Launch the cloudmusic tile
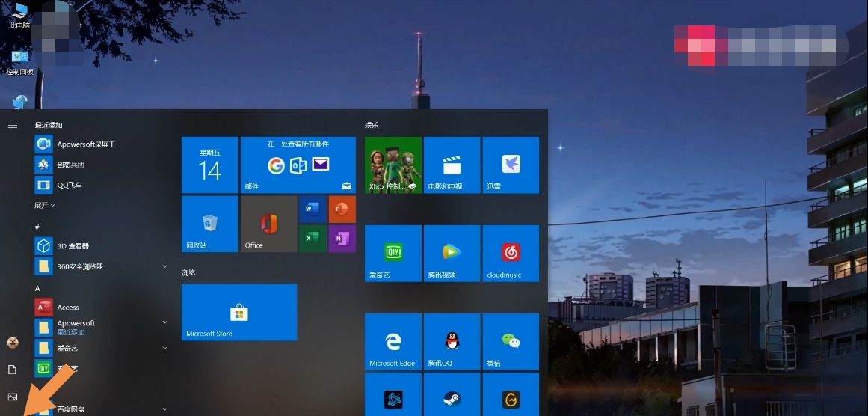This screenshot has height=416, width=868. click(511, 253)
